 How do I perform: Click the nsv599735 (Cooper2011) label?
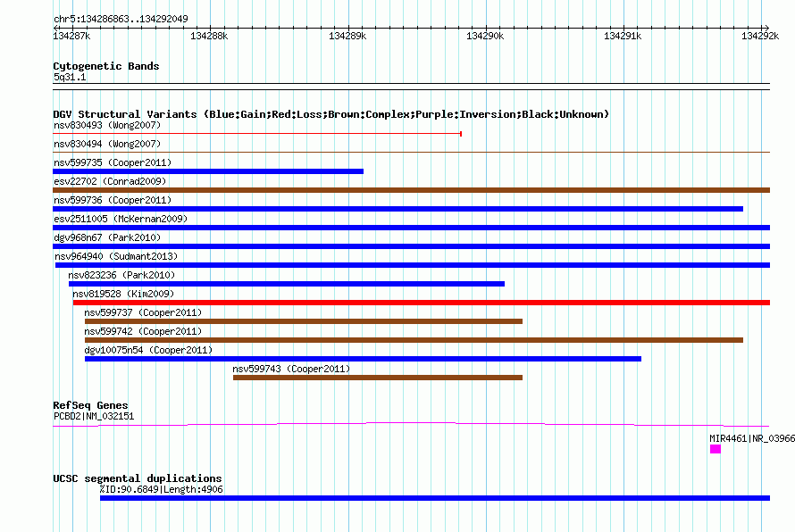(113, 162)
